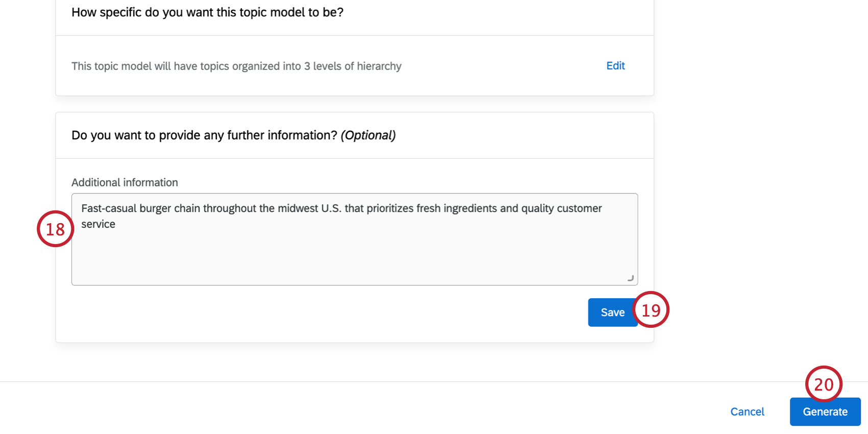The width and height of the screenshot is (868, 434).
Task: Click the red annotation circle labeled 20
Action: click(824, 384)
